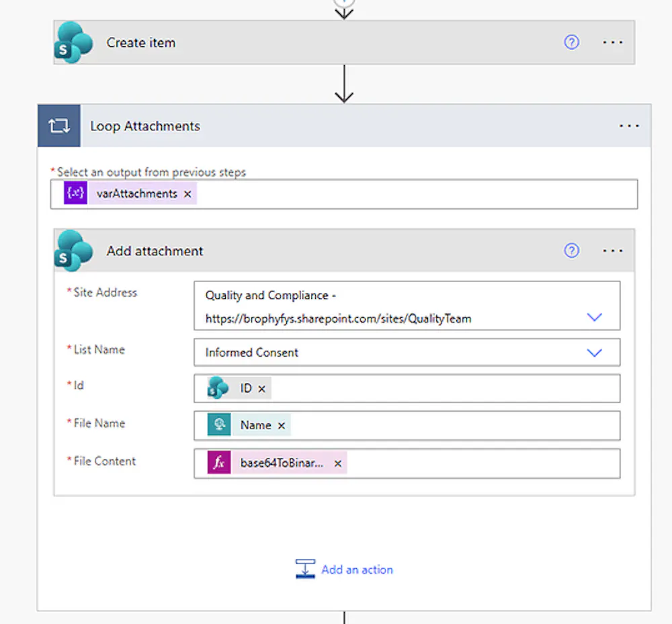Screen dimensions: 672x624
Task: Click the Add an action link
Action: click(x=357, y=570)
